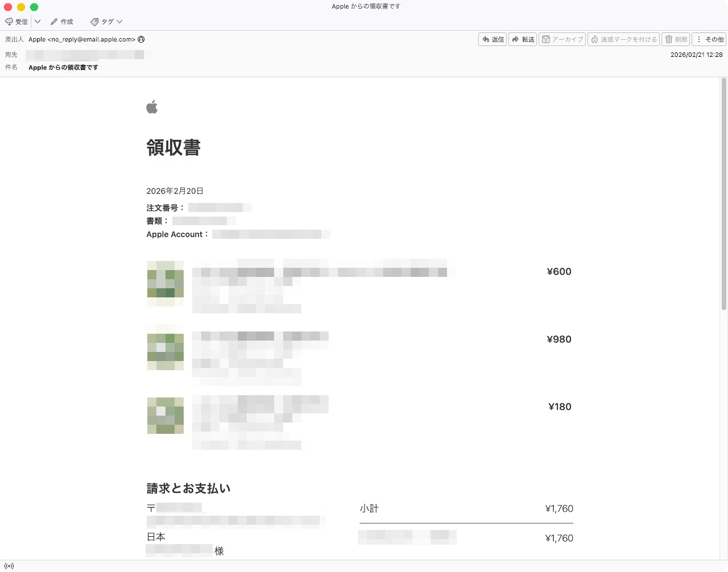Click the received timestamp 2026/02/21 12:28

click(x=697, y=55)
